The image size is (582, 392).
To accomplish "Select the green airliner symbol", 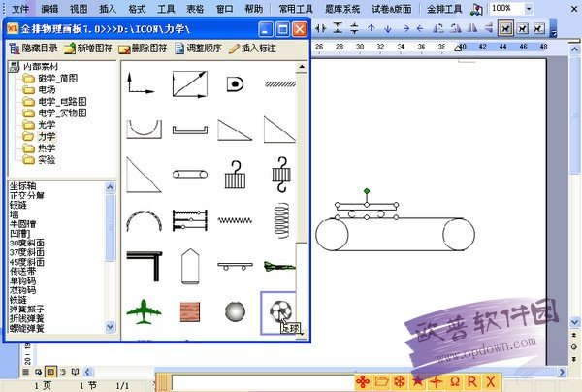I will click(144, 311).
